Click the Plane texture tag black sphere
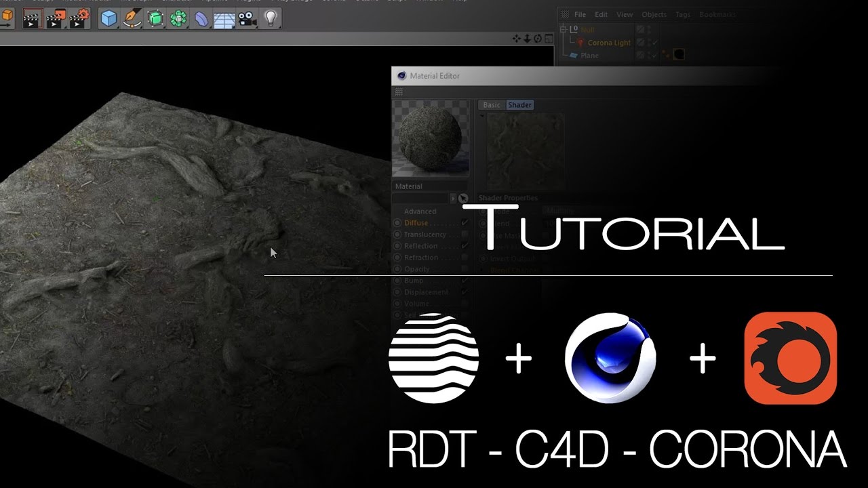This screenshot has width=868, height=488. [678, 55]
